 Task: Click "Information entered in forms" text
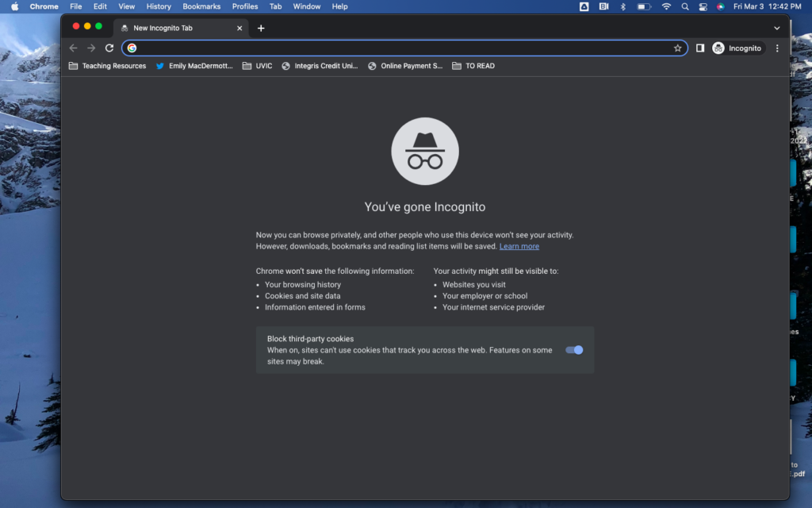pos(315,307)
